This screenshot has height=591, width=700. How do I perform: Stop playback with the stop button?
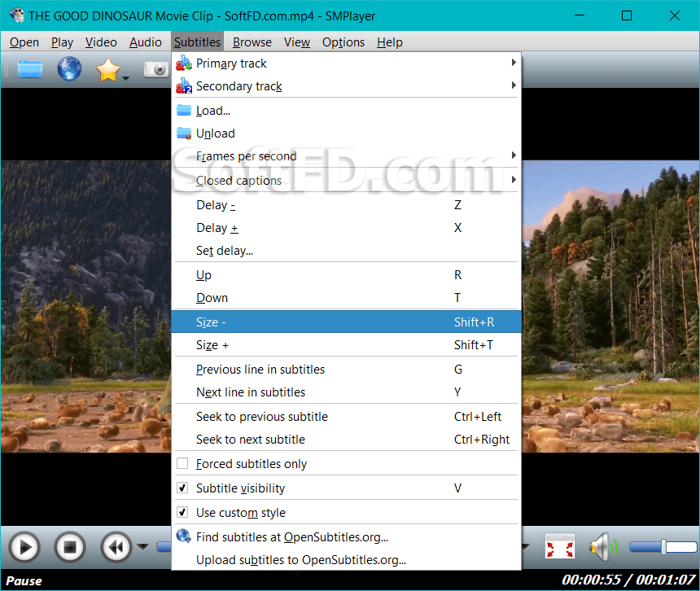point(70,547)
